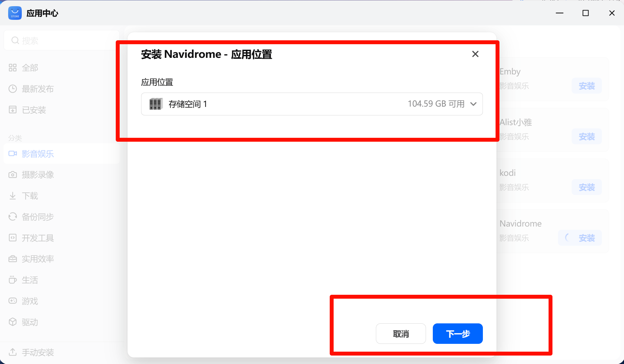This screenshot has width=624, height=364.
Task: Cancel installation with 取消 button
Action: click(401, 333)
